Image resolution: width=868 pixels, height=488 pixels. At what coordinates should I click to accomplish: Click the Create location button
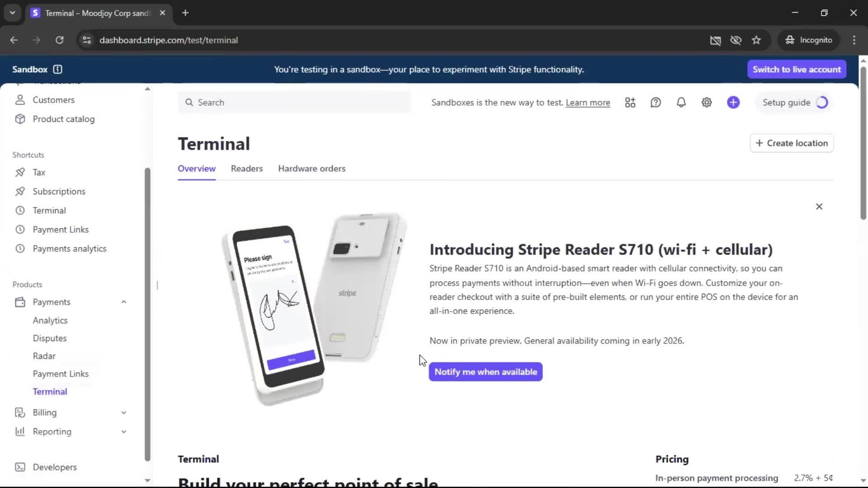[792, 143]
